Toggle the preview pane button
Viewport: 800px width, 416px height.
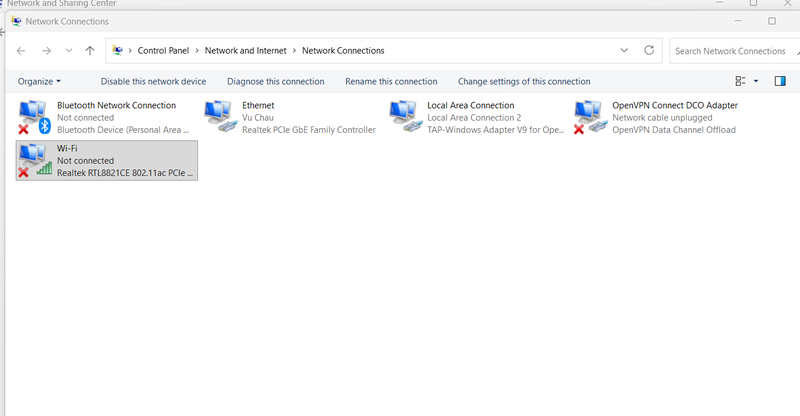780,81
